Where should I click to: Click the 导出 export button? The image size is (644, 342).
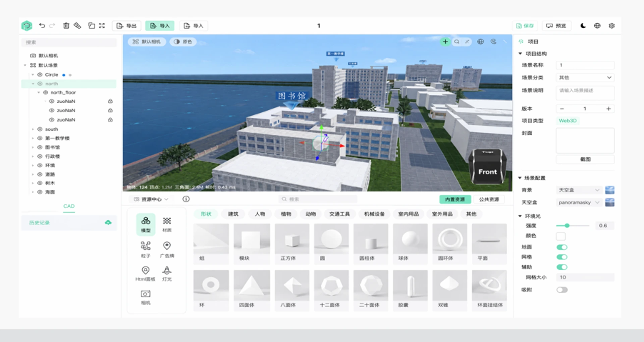(x=126, y=26)
